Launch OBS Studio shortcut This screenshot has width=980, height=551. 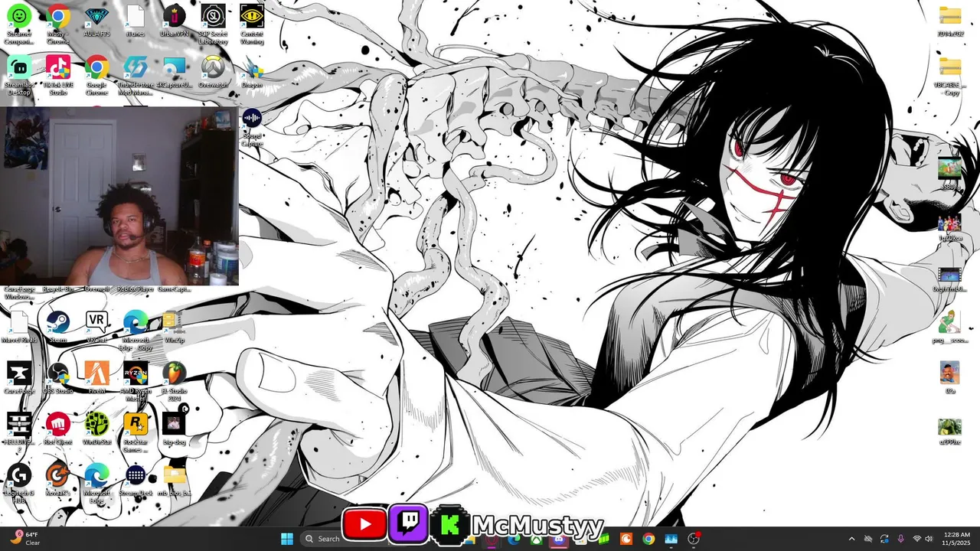point(58,378)
